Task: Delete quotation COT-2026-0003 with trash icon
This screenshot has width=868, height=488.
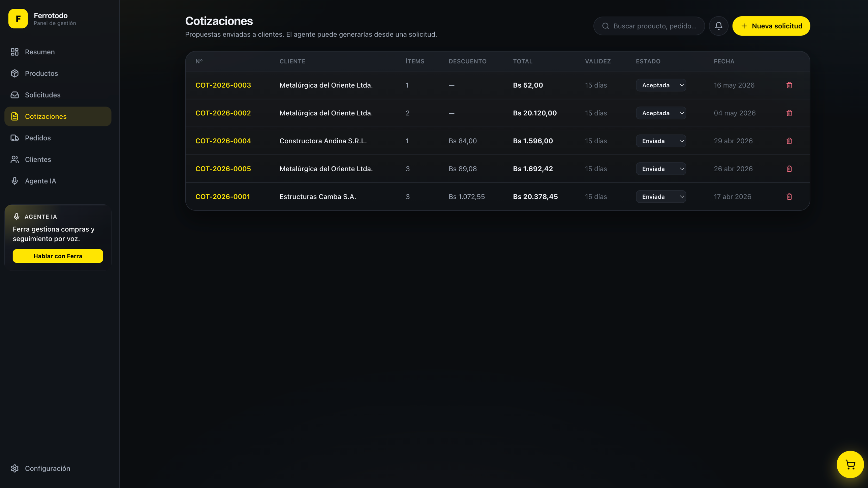Action: [x=789, y=85]
